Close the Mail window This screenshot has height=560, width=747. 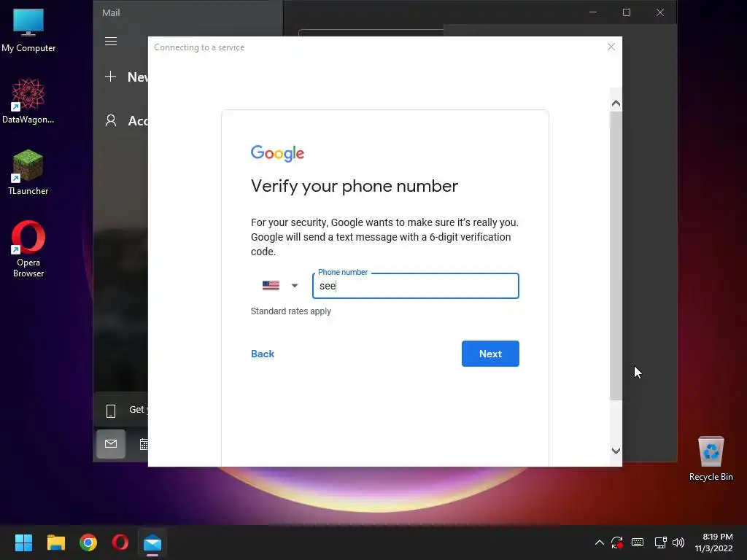(659, 12)
